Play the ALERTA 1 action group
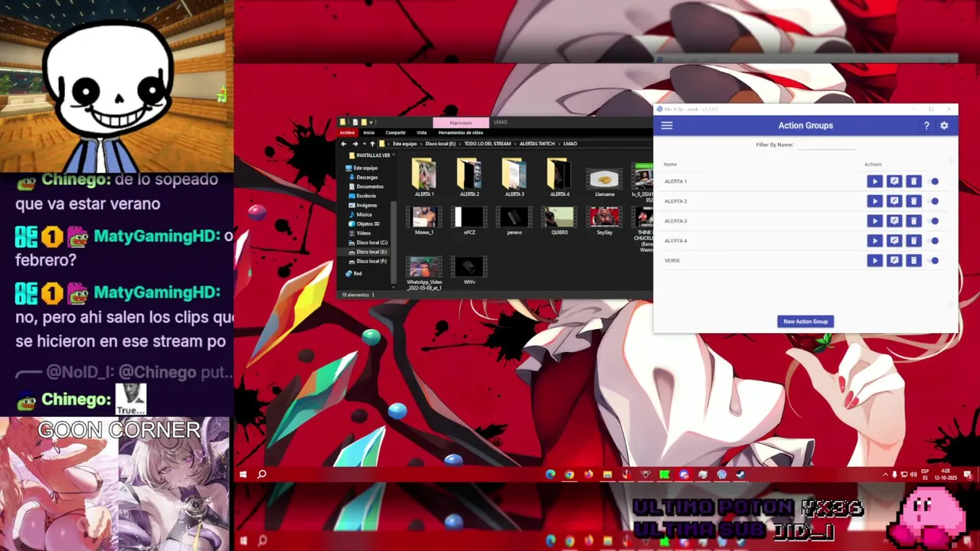Screen dimensions: 980x551 (x=874, y=181)
